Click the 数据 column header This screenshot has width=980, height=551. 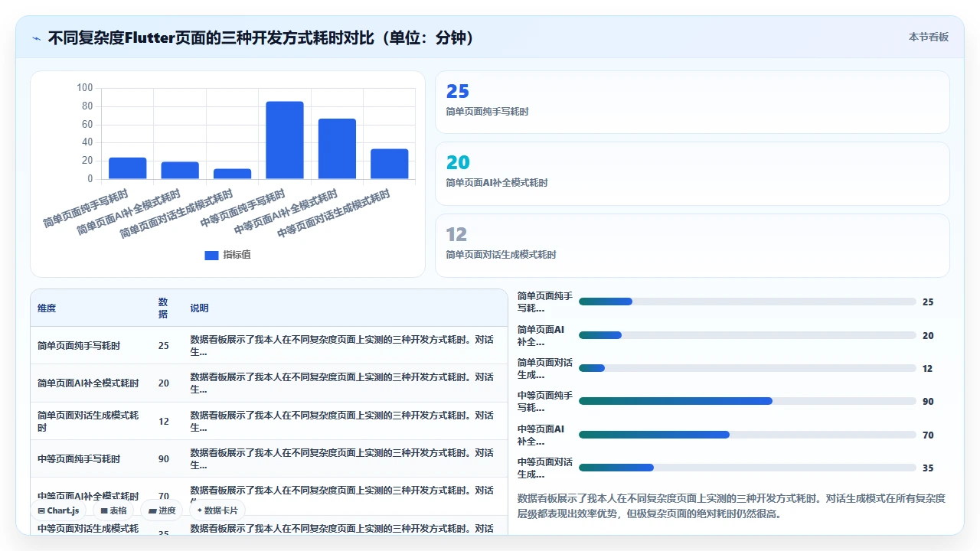pyautogui.click(x=163, y=308)
